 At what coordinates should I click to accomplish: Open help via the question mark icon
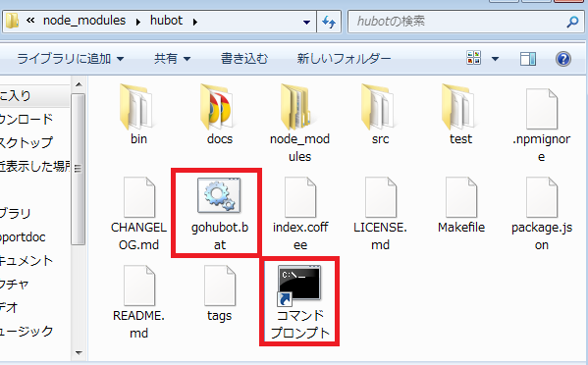point(563,59)
